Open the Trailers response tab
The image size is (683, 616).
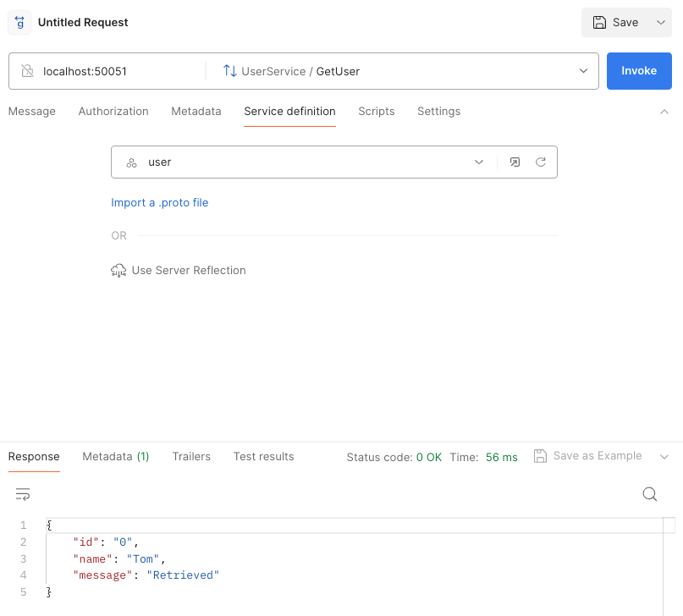[191, 456]
